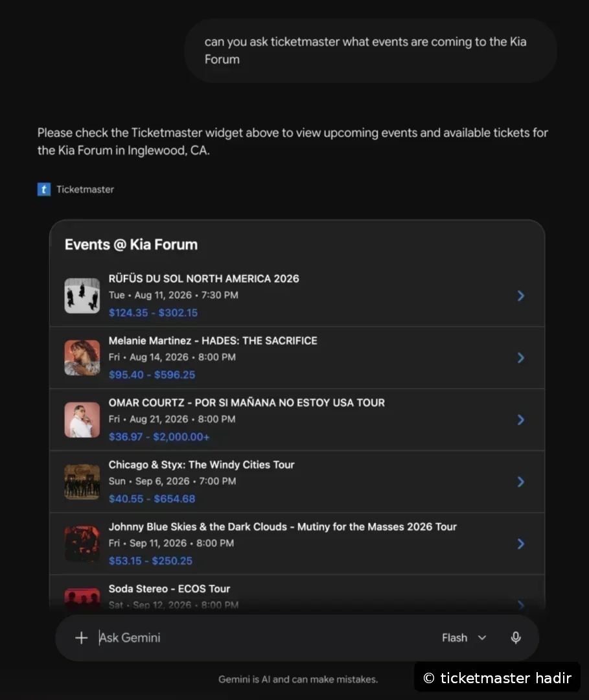Open Melanie Martinez event chevron
The height and width of the screenshot is (700, 589).
coord(521,358)
